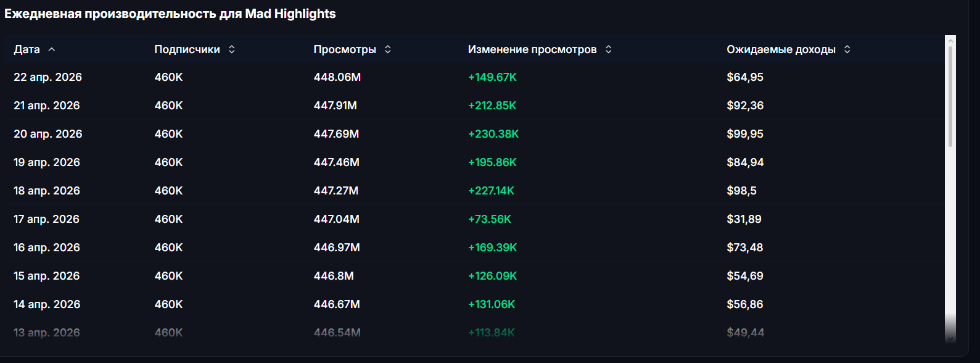Click the Просмотры column header label
This screenshot has width=980, height=363.
pos(345,49)
